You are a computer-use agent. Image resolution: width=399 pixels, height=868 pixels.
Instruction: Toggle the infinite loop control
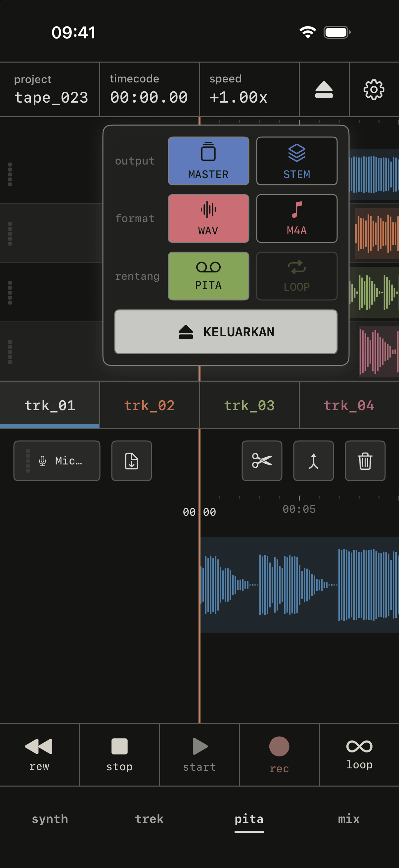click(359, 754)
